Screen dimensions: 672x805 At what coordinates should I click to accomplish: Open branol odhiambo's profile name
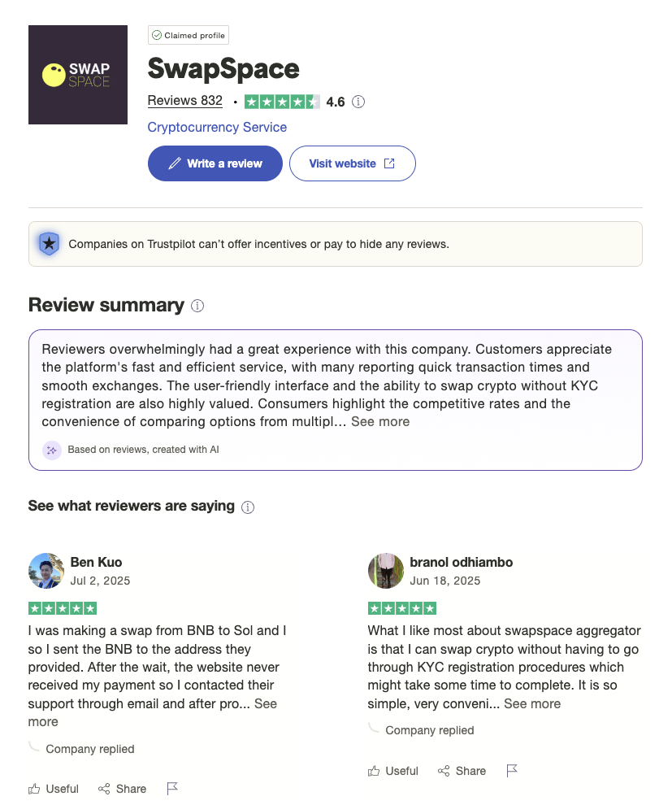click(x=462, y=562)
